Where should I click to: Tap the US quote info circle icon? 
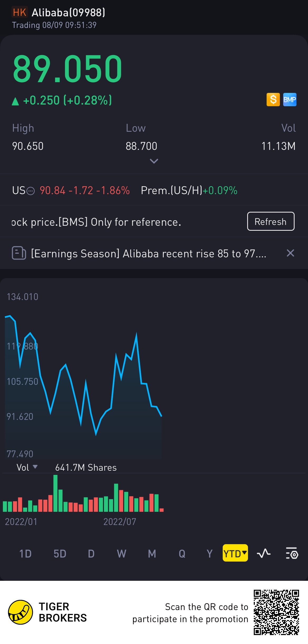(31, 191)
